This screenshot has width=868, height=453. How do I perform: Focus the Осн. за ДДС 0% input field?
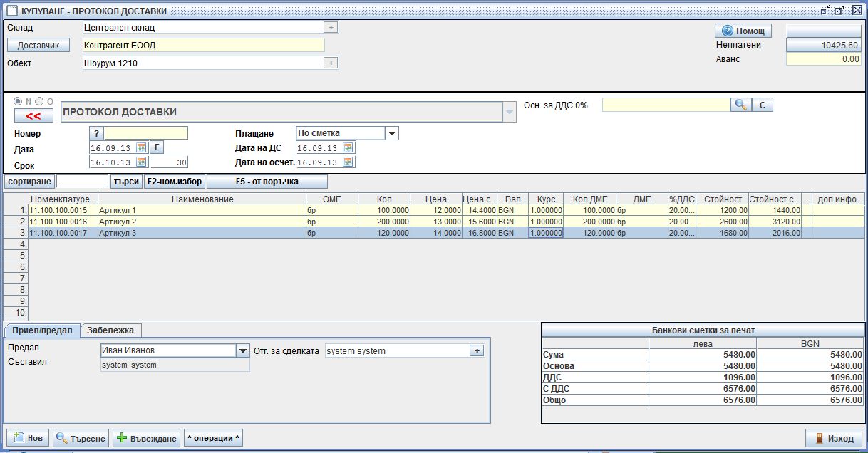pos(666,105)
